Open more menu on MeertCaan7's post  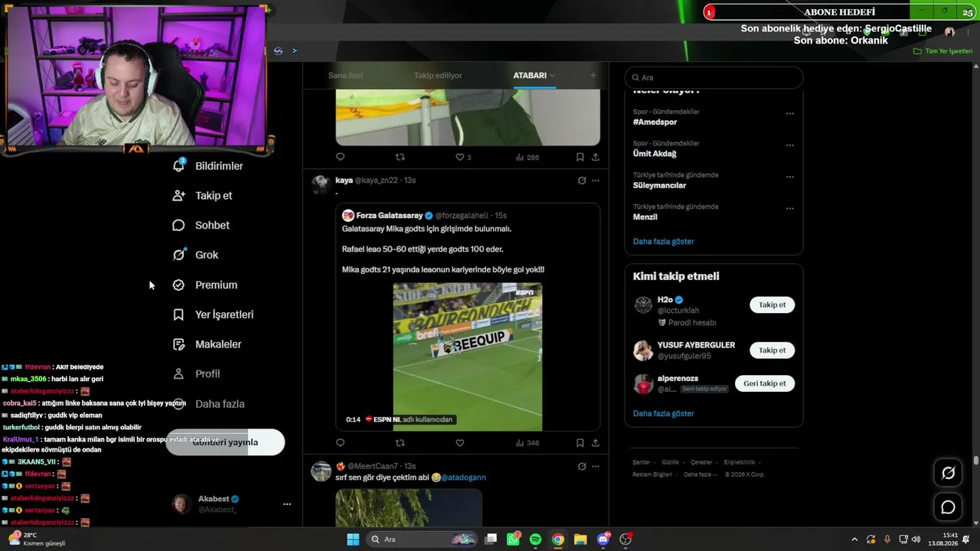(x=596, y=466)
